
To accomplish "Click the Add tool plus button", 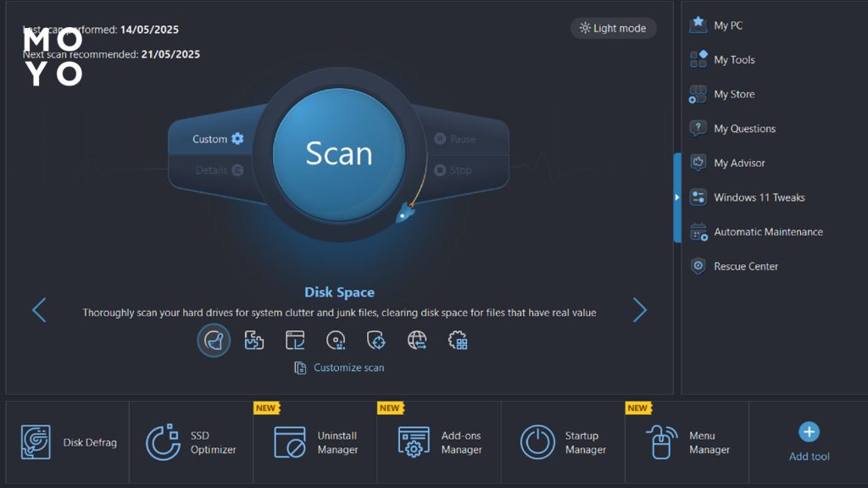I will [809, 433].
